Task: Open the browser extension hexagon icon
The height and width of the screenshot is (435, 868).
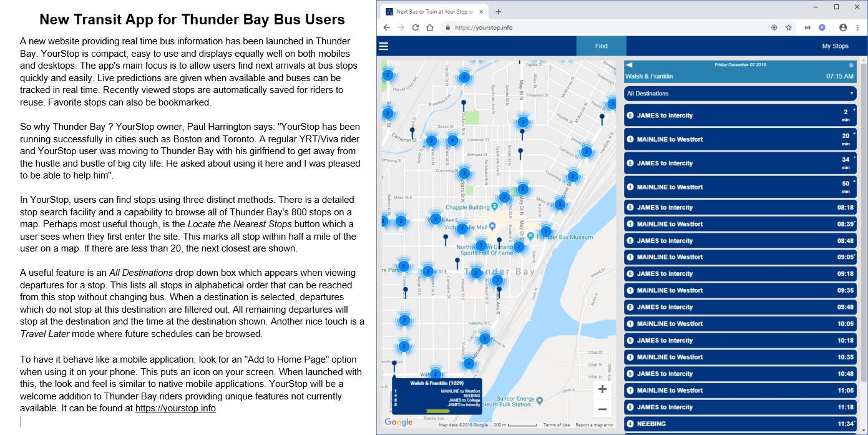Action: click(822, 27)
